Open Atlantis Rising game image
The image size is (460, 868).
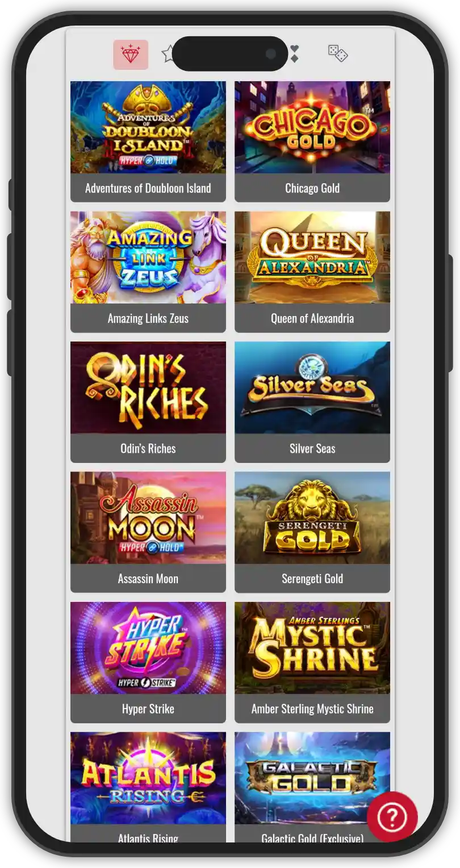pyautogui.click(x=148, y=778)
